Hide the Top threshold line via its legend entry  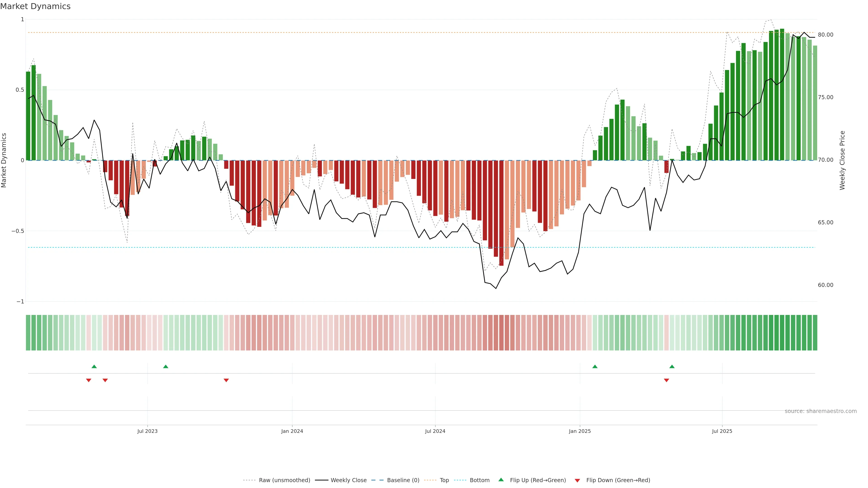(x=444, y=480)
